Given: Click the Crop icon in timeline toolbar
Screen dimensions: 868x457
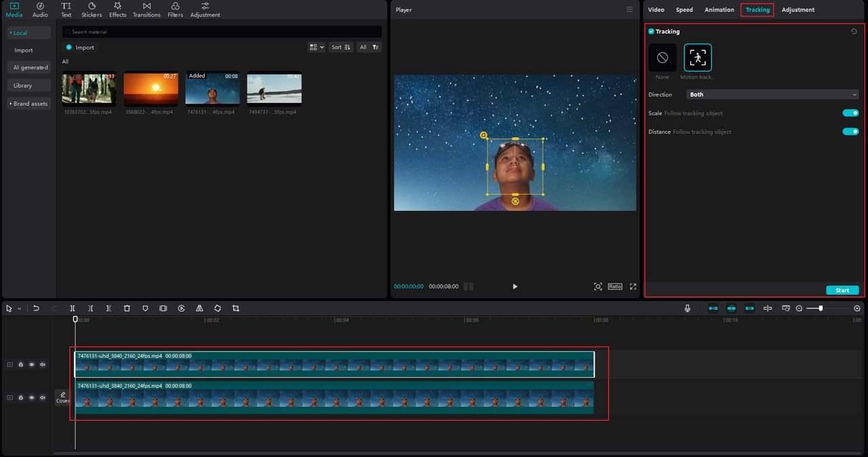Looking at the screenshot, I should (236, 309).
